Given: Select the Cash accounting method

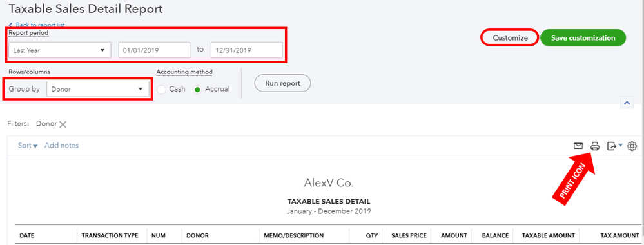Looking at the screenshot, I should (x=162, y=89).
